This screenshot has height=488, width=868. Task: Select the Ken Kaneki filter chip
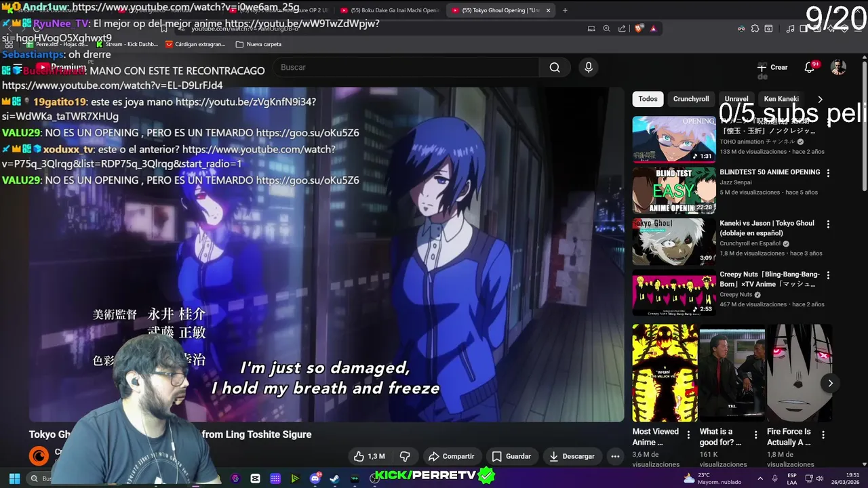781,99
